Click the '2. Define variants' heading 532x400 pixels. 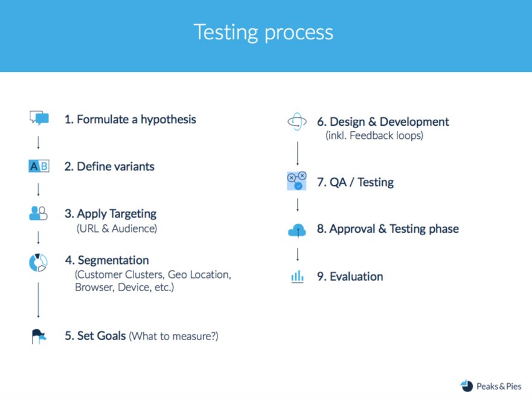pos(109,166)
